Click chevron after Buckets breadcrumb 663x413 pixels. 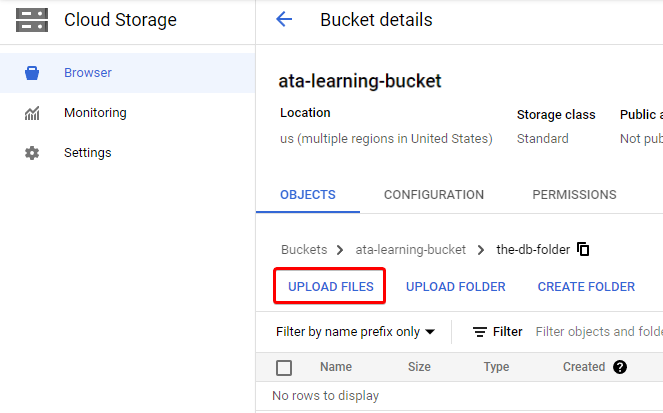[x=340, y=250]
